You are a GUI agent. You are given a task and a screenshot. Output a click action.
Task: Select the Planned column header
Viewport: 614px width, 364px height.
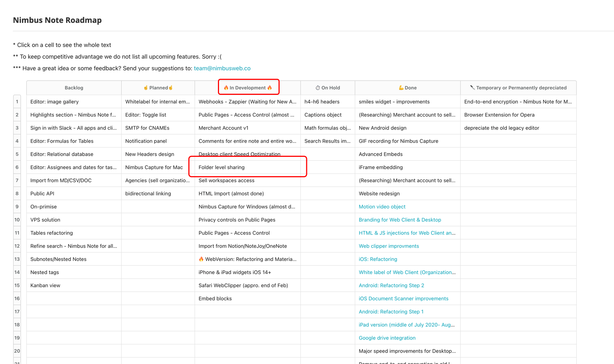click(x=158, y=88)
